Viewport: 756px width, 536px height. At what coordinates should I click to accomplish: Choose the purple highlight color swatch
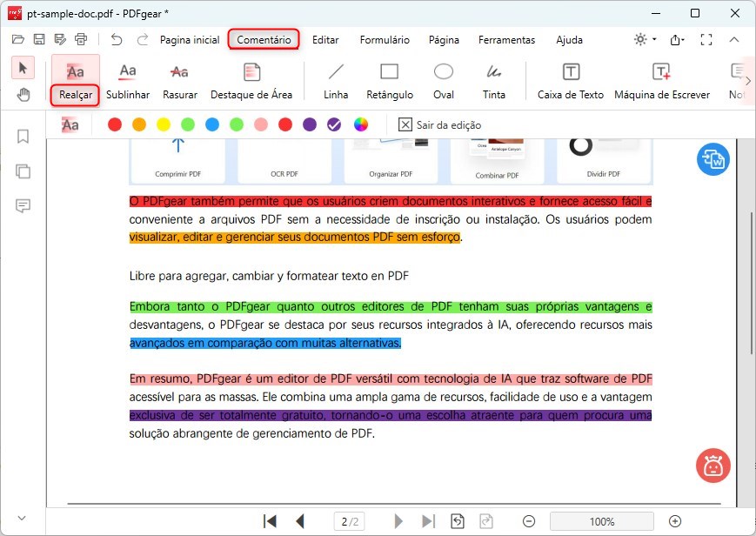coord(310,124)
